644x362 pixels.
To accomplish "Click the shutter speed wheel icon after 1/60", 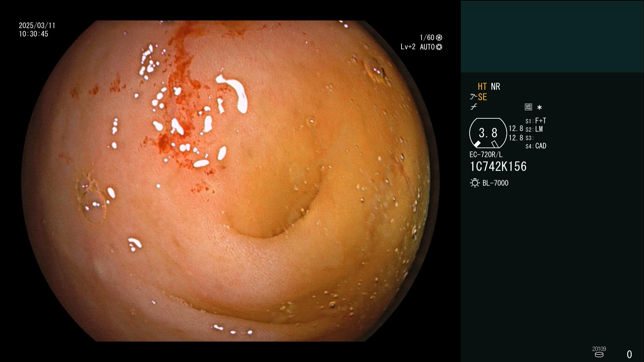I will tap(439, 38).
